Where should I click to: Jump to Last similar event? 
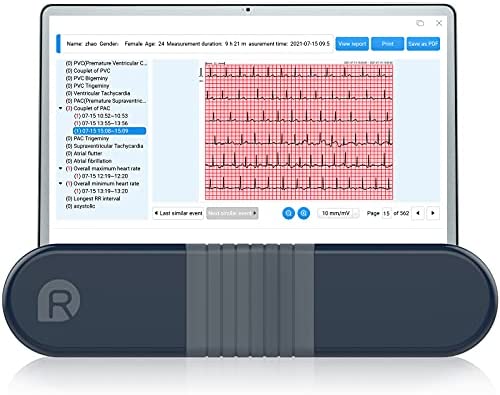tap(178, 213)
